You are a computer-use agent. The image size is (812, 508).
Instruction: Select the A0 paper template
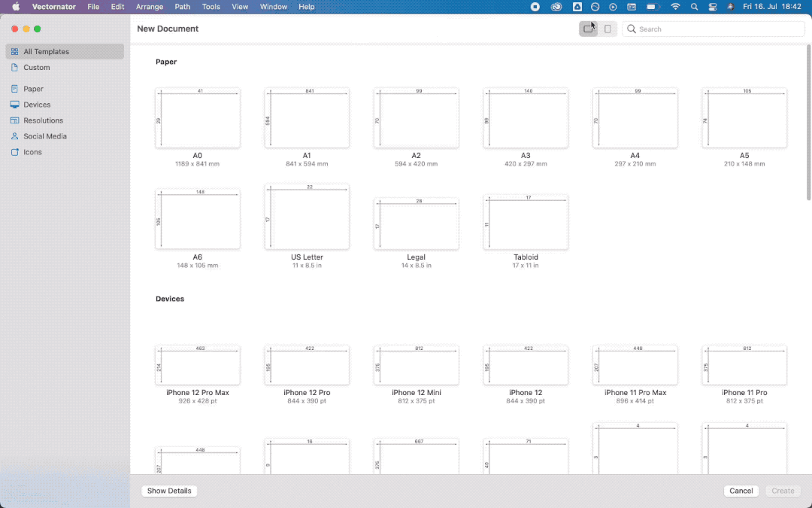(x=197, y=118)
